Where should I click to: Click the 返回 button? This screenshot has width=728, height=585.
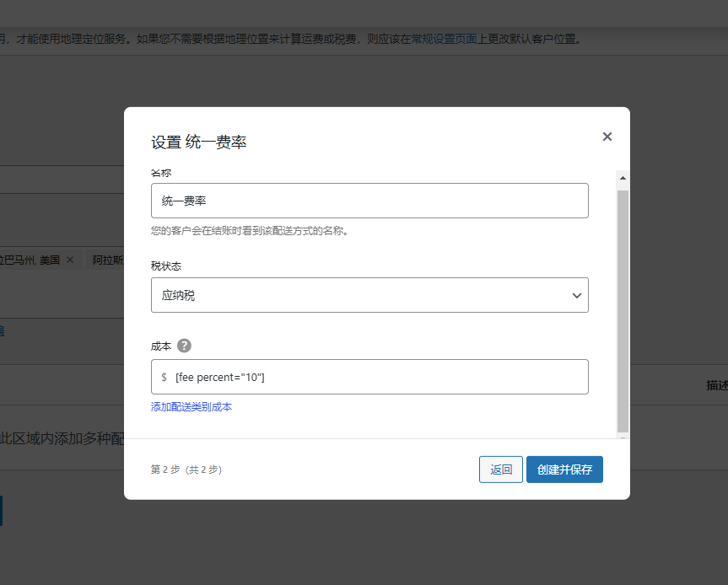click(500, 469)
